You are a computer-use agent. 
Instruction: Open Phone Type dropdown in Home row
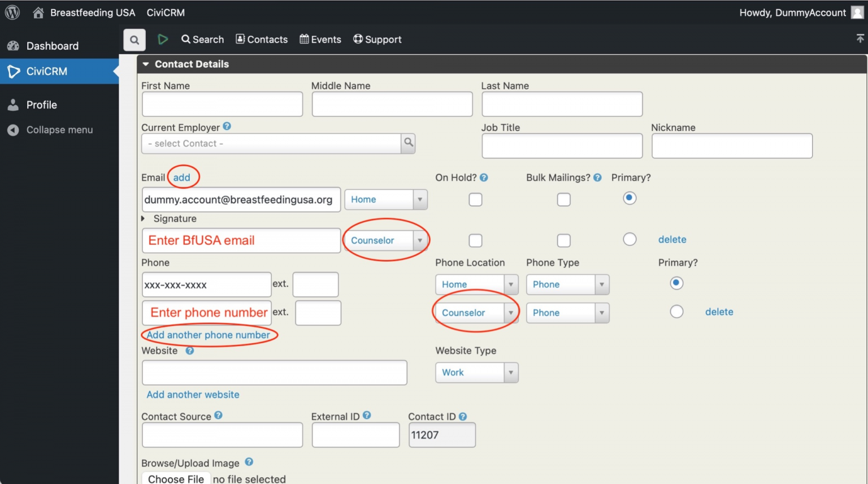567,284
